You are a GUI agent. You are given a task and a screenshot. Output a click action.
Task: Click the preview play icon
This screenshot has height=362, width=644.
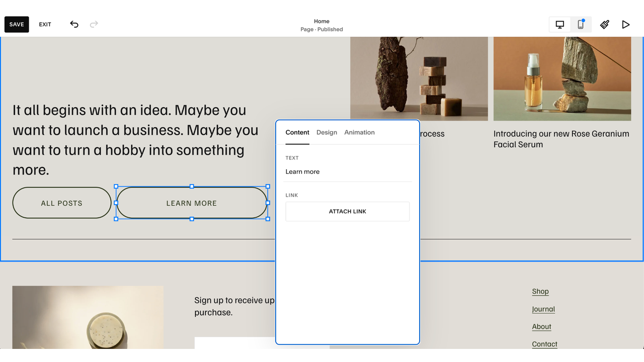coord(625,24)
